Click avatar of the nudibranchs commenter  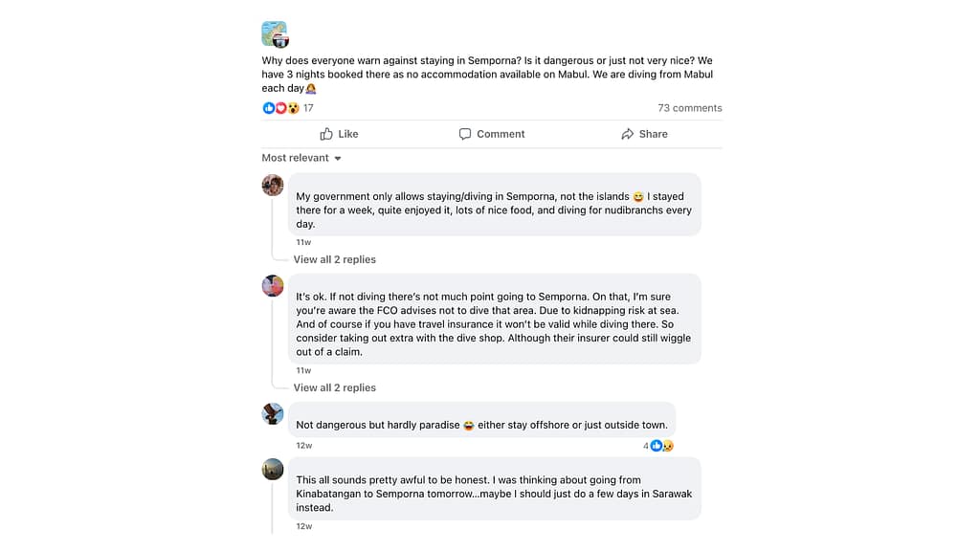(x=273, y=186)
